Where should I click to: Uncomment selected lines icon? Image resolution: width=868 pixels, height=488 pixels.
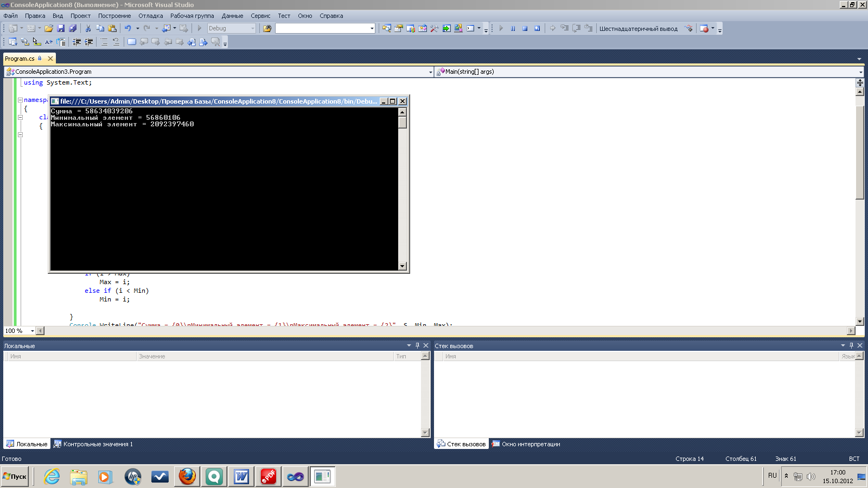tap(116, 42)
